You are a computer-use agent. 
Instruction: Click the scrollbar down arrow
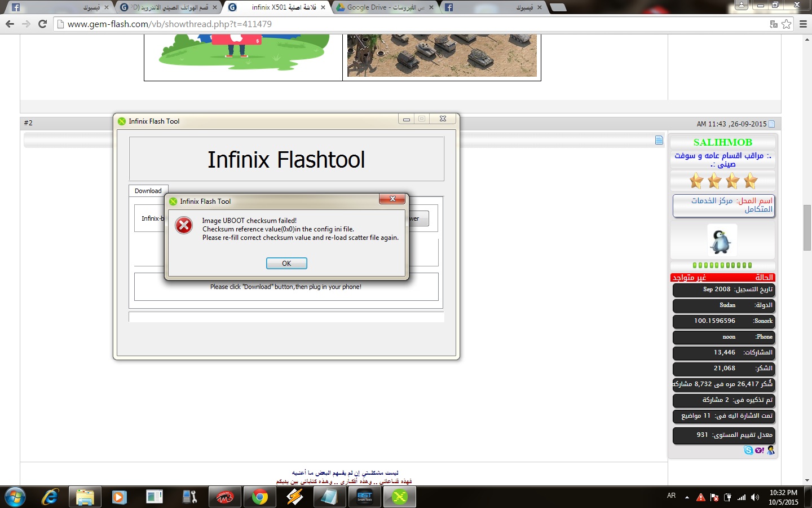pos(807,480)
